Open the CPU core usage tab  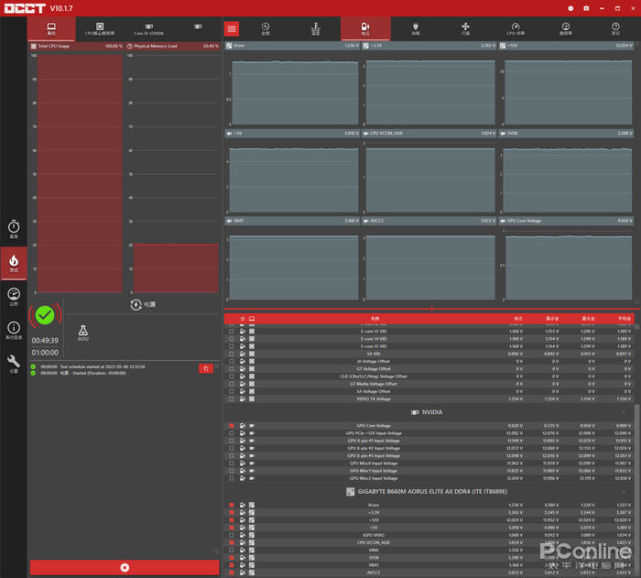click(100, 29)
